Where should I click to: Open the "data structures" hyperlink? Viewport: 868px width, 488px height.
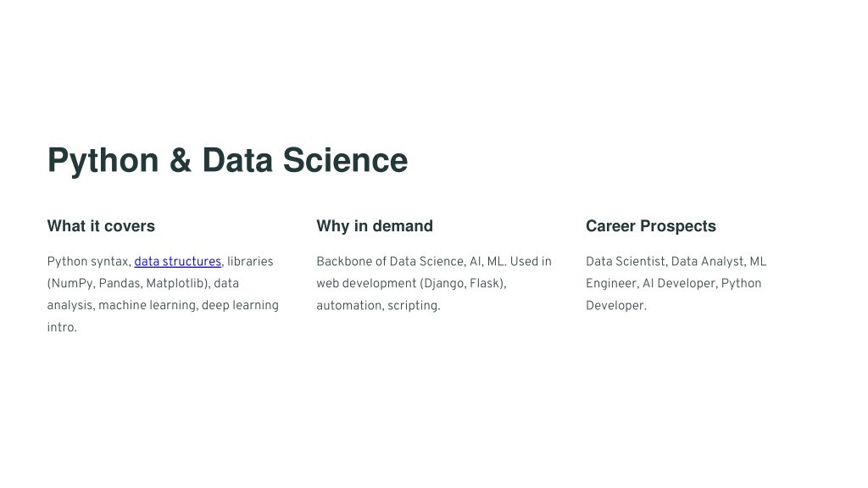point(178,261)
